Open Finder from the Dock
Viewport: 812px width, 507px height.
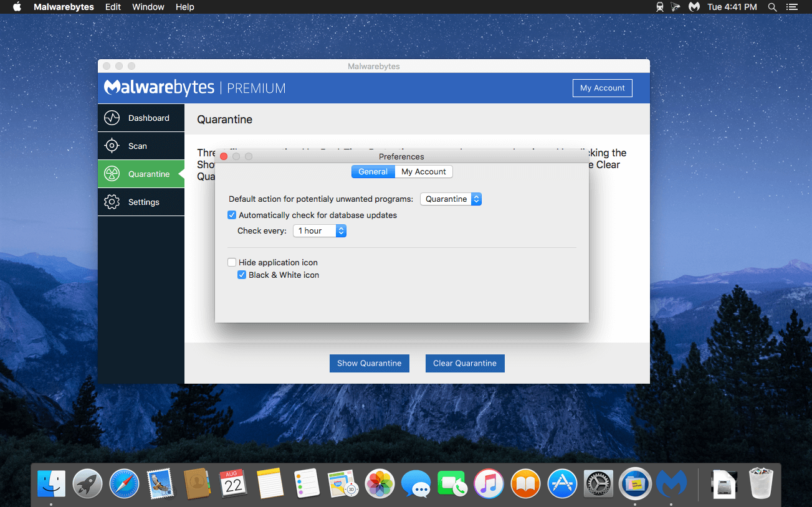point(51,483)
